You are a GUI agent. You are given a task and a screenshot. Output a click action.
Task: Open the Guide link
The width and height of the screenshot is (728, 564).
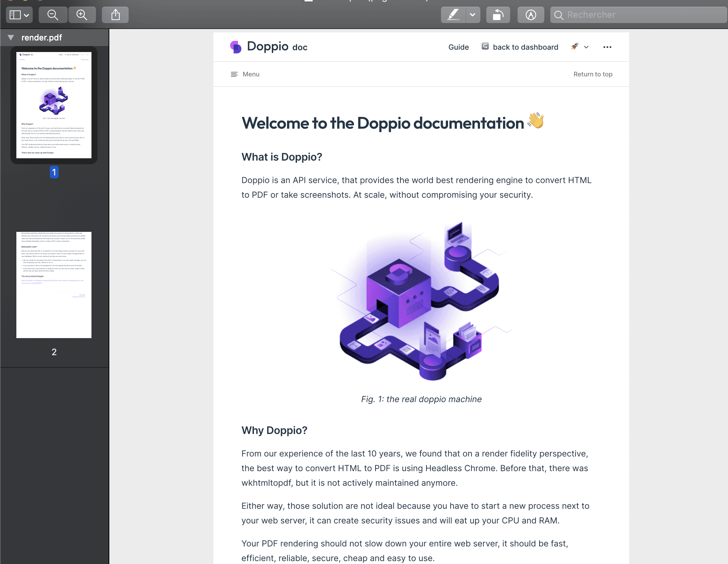pyautogui.click(x=458, y=47)
